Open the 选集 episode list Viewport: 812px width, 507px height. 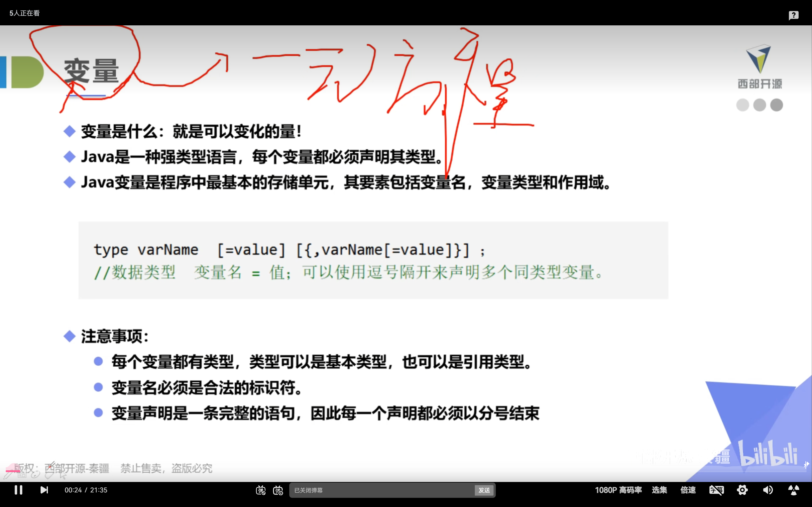pos(659,490)
